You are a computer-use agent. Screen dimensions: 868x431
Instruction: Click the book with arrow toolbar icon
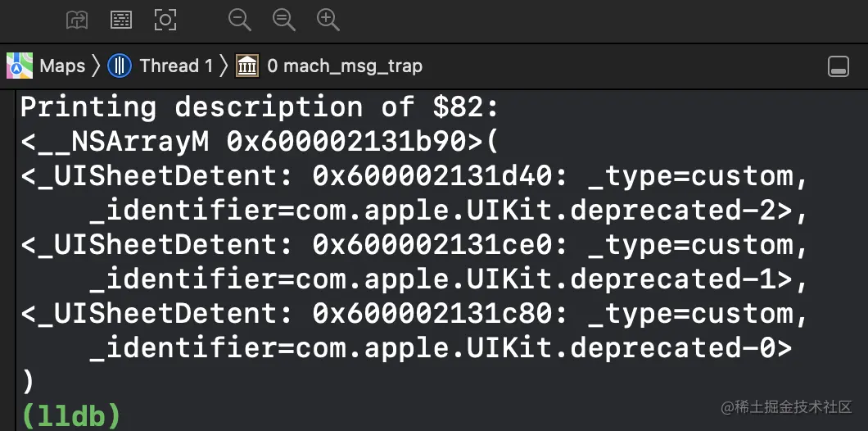[77, 20]
